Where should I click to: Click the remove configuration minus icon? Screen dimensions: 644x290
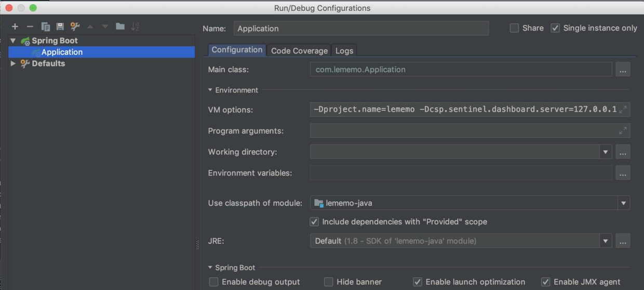click(x=30, y=27)
